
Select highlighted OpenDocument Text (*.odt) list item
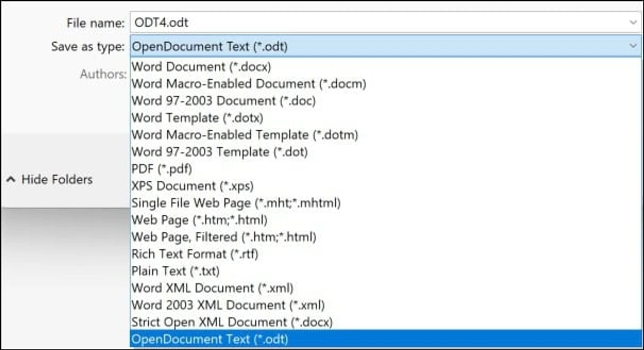coord(386,339)
